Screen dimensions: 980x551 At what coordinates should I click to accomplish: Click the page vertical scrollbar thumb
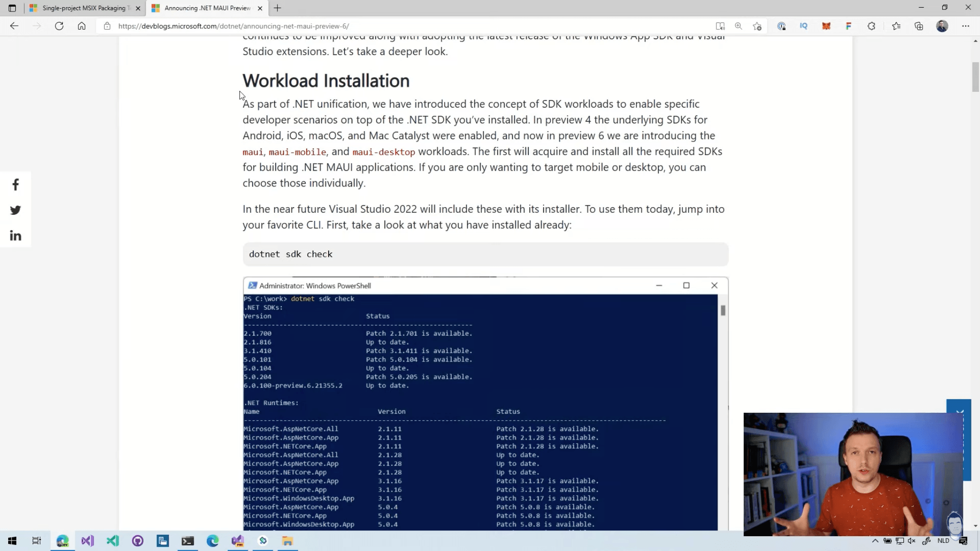975,77
